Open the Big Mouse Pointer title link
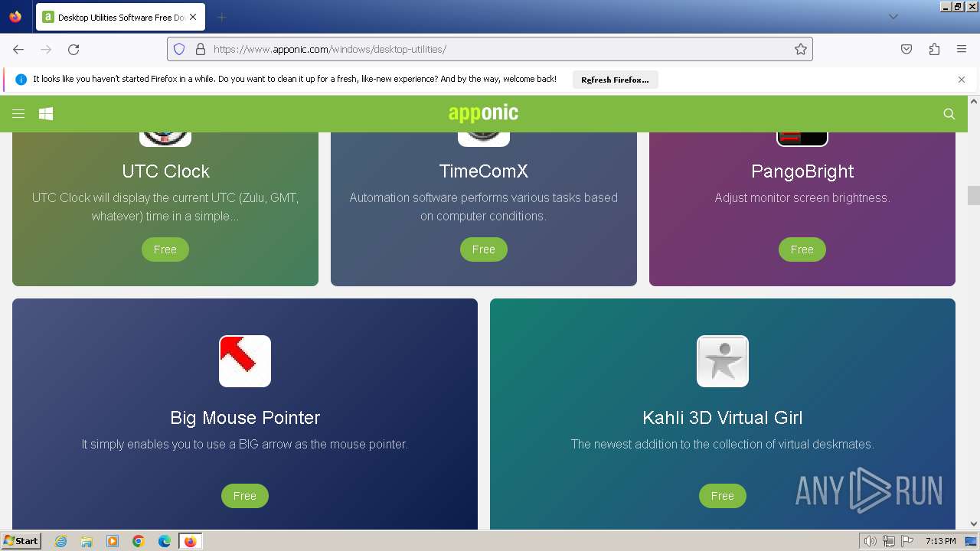Screen dimensions: 980x551 click(245, 418)
